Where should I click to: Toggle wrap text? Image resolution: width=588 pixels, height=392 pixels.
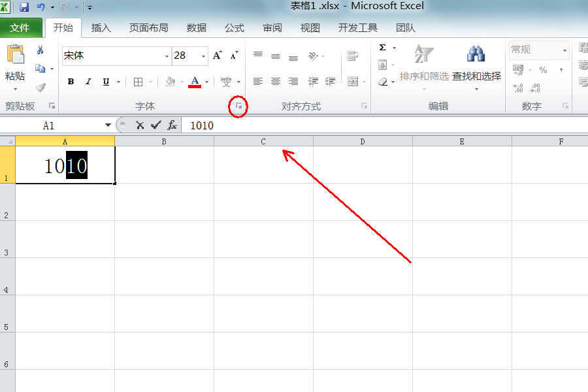[353, 56]
